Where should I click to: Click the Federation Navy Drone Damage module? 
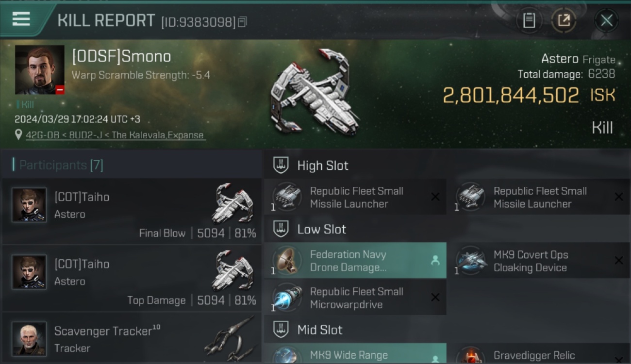[355, 261]
